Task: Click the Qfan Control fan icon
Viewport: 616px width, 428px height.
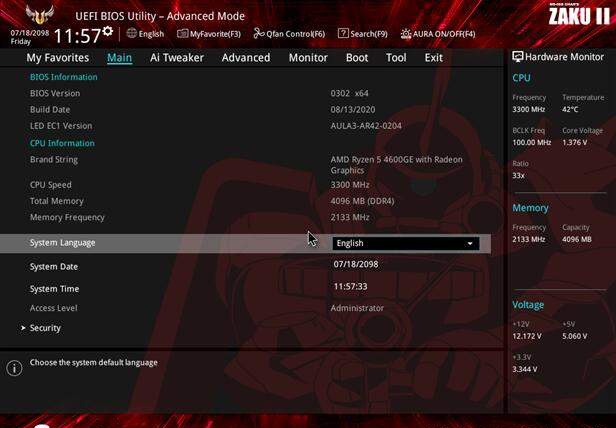Action: (258, 34)
